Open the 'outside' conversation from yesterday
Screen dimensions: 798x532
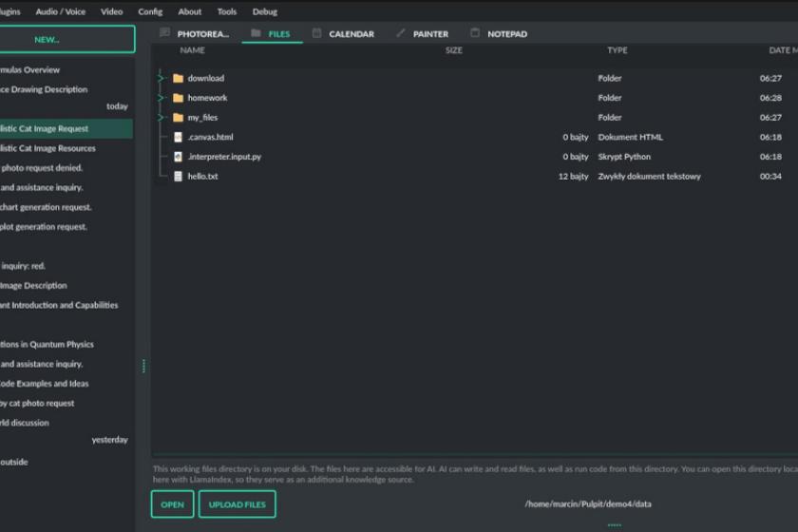66,462
